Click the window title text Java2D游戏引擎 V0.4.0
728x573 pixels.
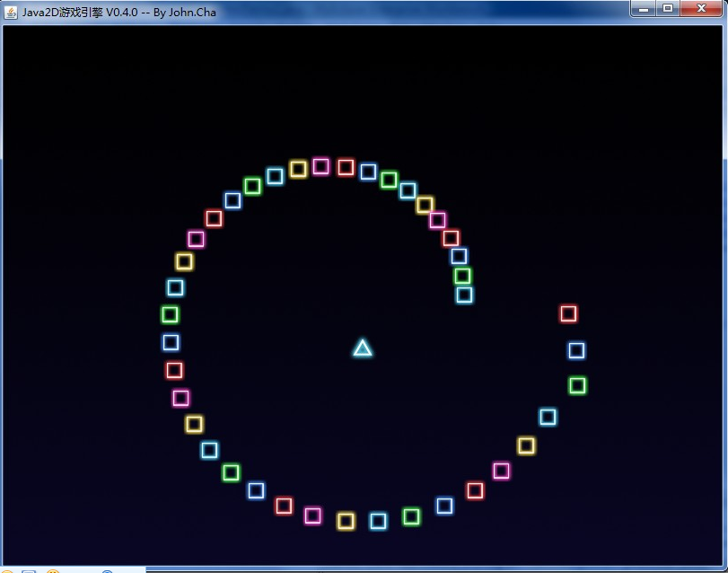80,13
